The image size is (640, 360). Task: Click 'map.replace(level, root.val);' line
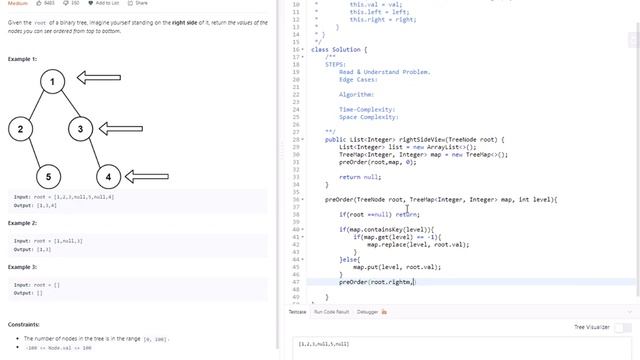(x=418, y=245)
